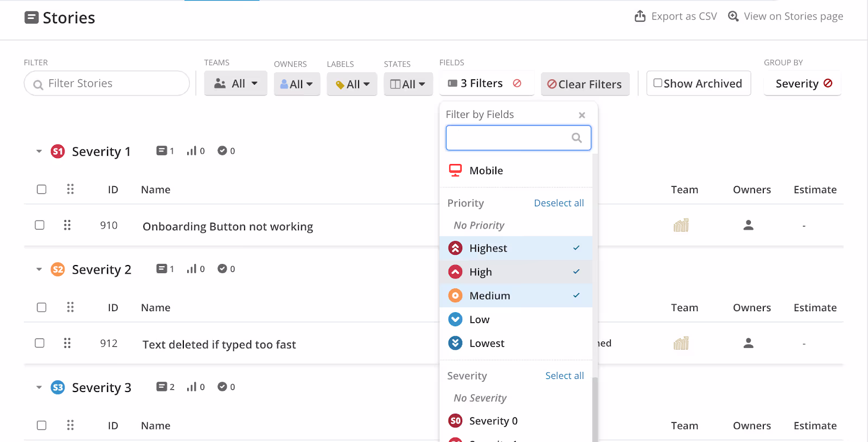Open story Onboarding Button not working
This screenshot has height=442, width=868.
click(228, 226)
